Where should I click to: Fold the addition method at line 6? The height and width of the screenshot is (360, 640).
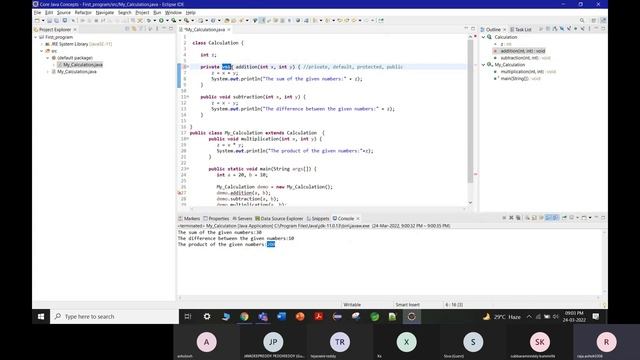click(188, 67)
